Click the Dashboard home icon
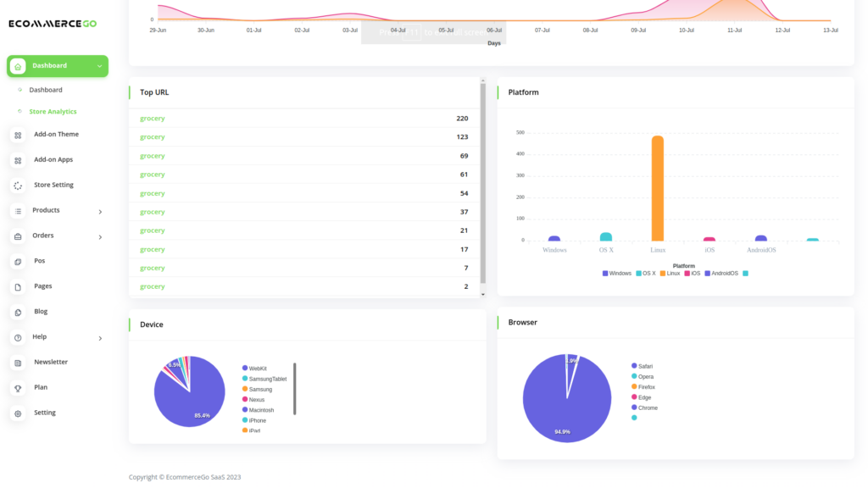The image size is (868, 488). tap(18, 65)
